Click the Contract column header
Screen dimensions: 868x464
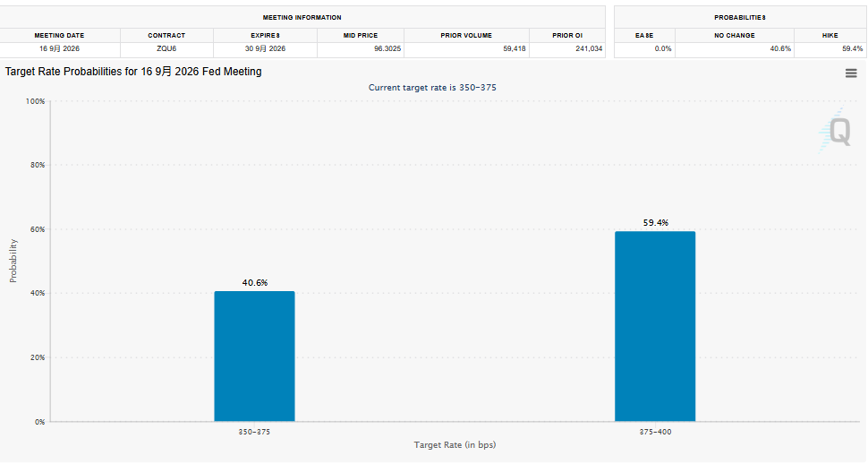tap(166, 36)
